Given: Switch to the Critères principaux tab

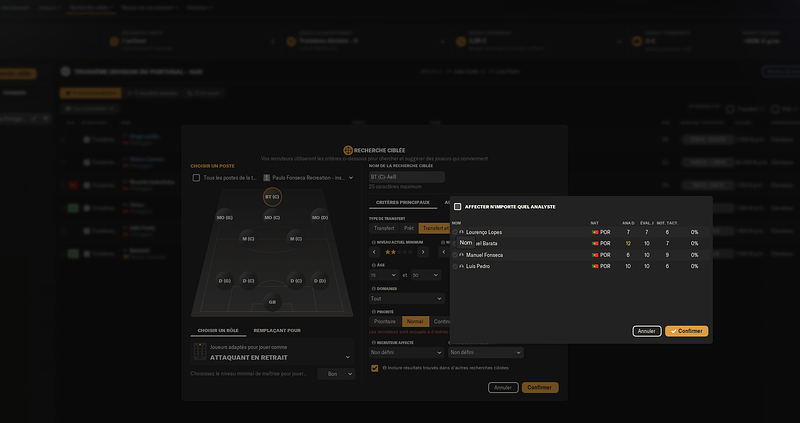Looking at the screenshot, I should [x=403, y=203].
